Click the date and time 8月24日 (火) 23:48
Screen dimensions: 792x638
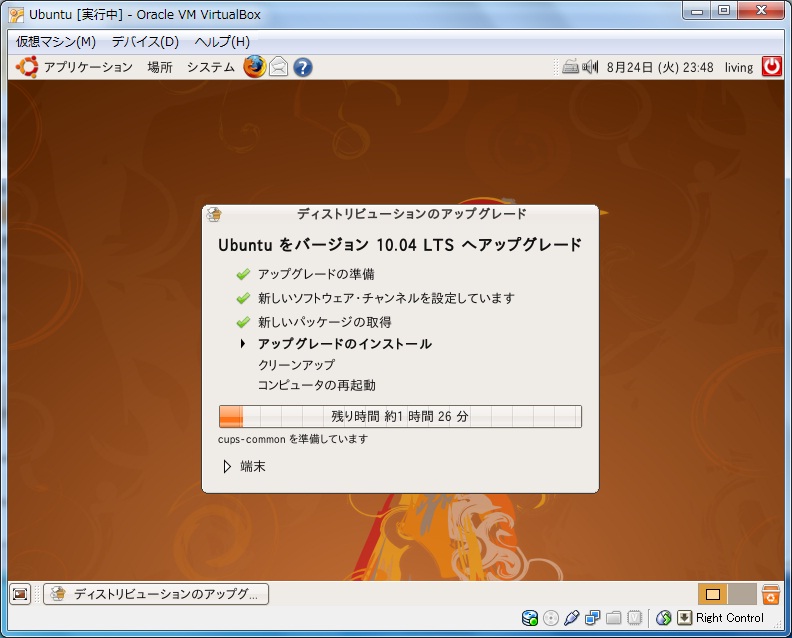coord(660,67)
